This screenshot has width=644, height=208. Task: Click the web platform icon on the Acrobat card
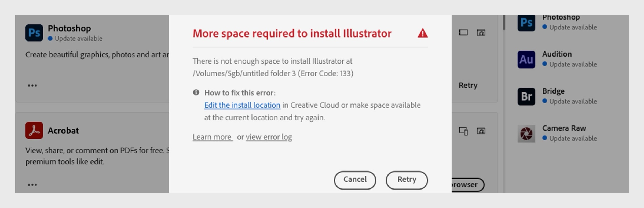(x=481, y=131)
